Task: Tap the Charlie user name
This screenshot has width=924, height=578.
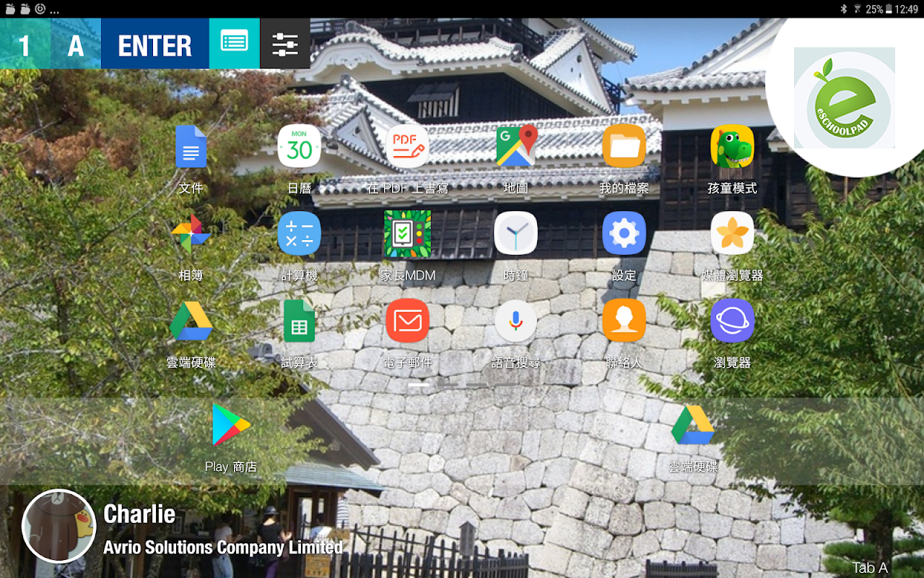Action: pyautogui.click(x=139, y=514)
